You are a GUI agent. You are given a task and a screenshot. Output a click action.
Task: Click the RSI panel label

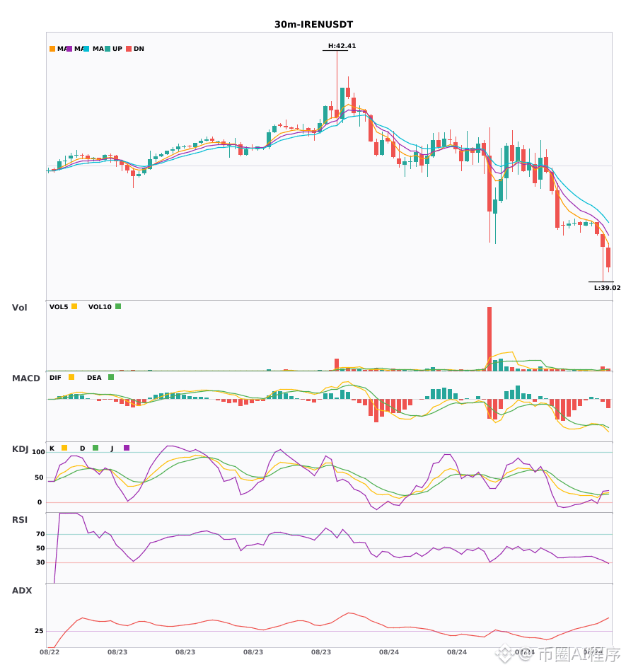pos(20,520)
